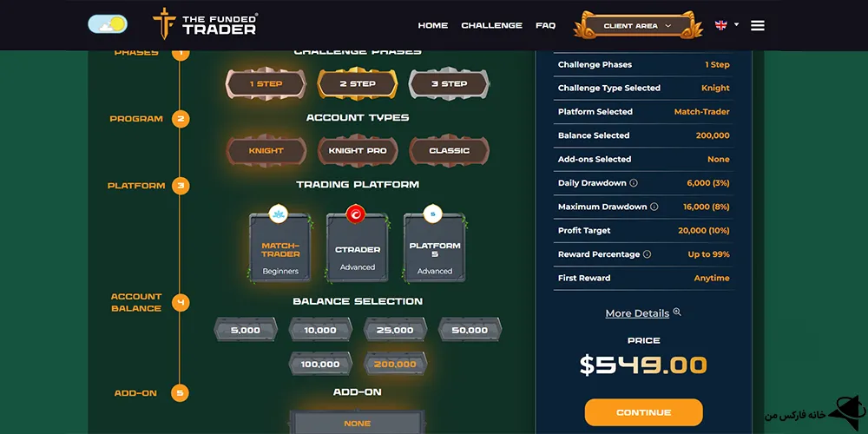Click the Platform 5 badge icon
The height and width of the screenshot is (434, 868).
432,214
